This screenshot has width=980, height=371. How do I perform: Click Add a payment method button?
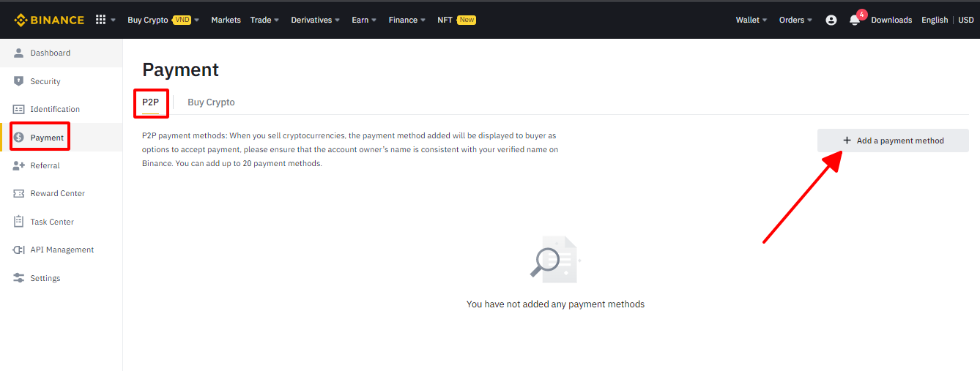(x=893, y=140)
